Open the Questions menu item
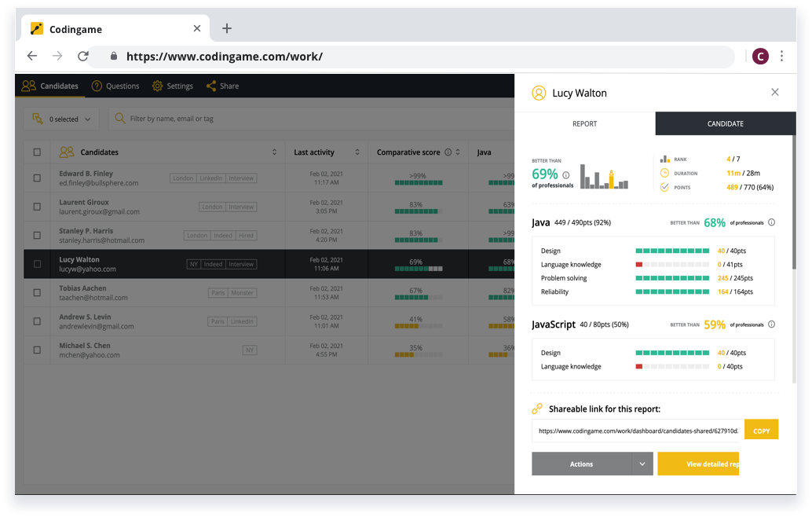Screen dimensions: 812x517 click(x=115, y=86)
